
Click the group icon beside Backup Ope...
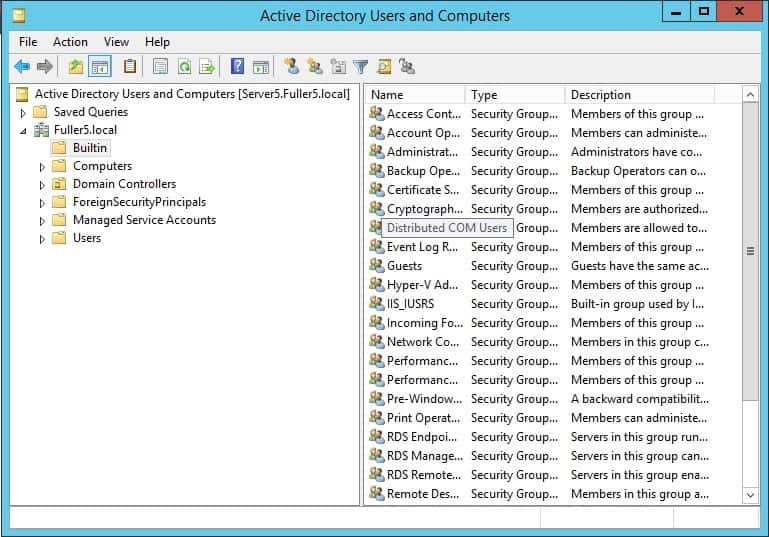(377, 170)
